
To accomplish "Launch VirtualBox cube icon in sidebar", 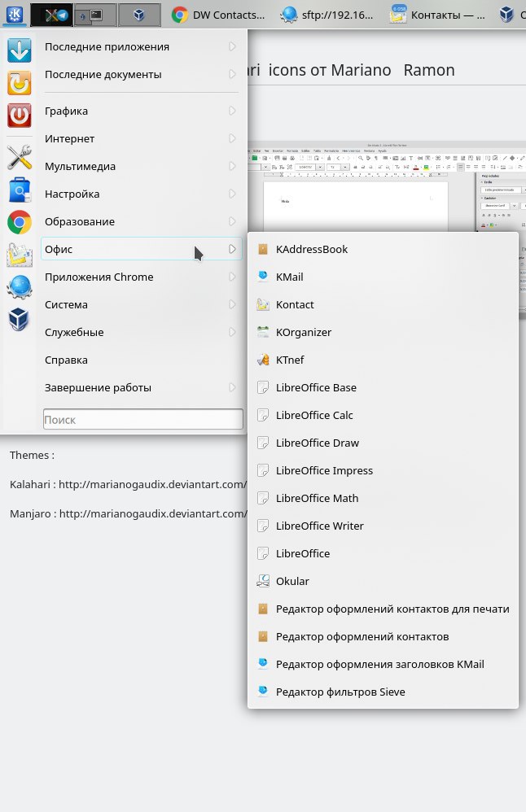I will tap(20, 319).
